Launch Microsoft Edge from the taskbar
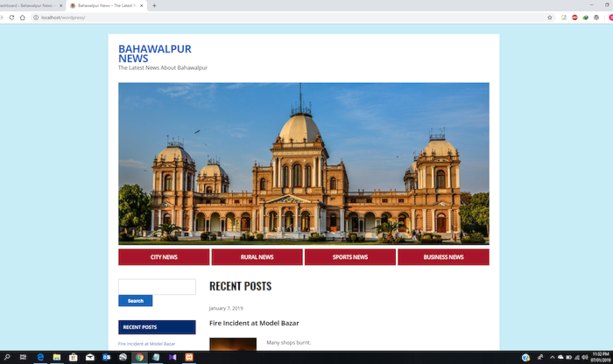Viewport: 613px width, 364px height. click(x=40, y=357)
